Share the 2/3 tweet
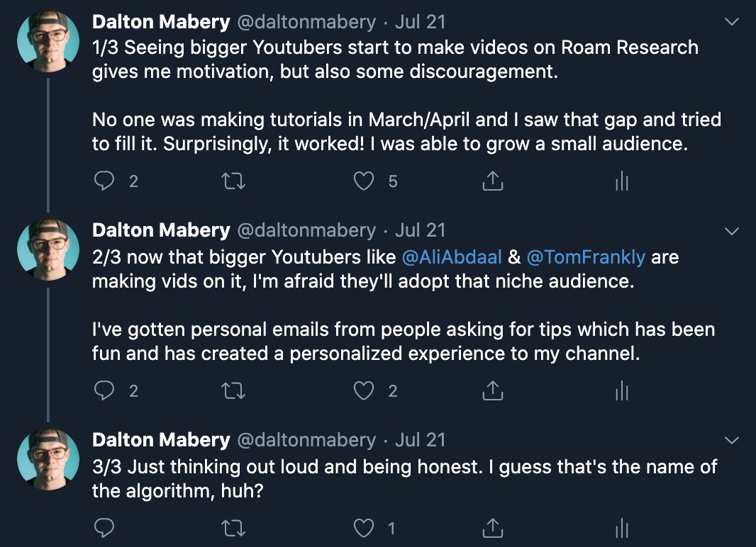Image resolution: width=756 pixels, height=547 pixels. 493,390
